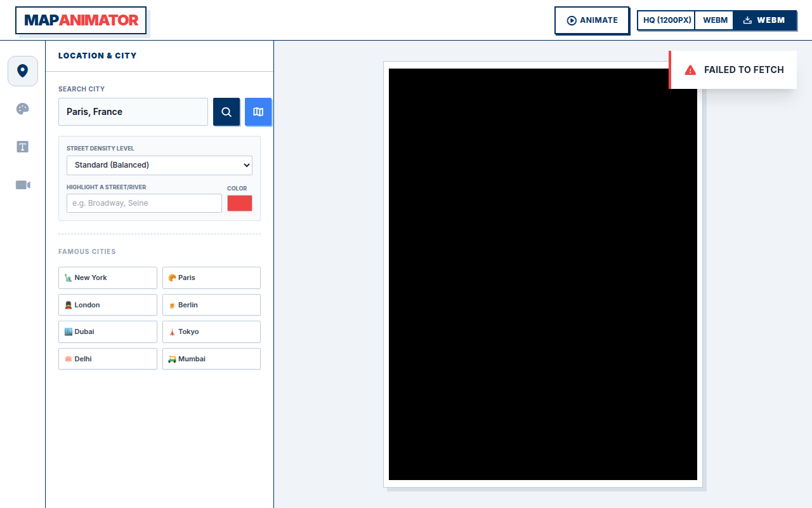
Task: Click the black map preview canvas
Action: (543, 274)
